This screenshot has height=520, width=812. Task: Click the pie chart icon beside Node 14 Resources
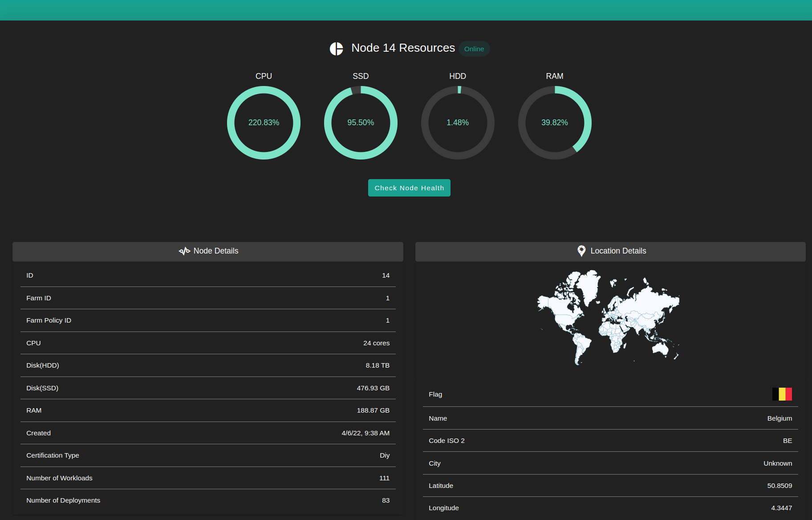pos(336,49)
